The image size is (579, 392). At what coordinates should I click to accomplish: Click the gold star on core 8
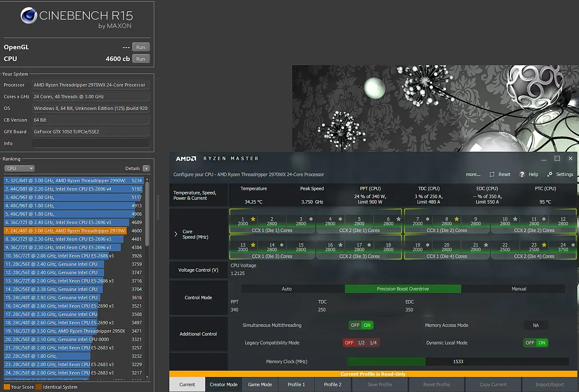pyautogui.click(x=457, y=219)
